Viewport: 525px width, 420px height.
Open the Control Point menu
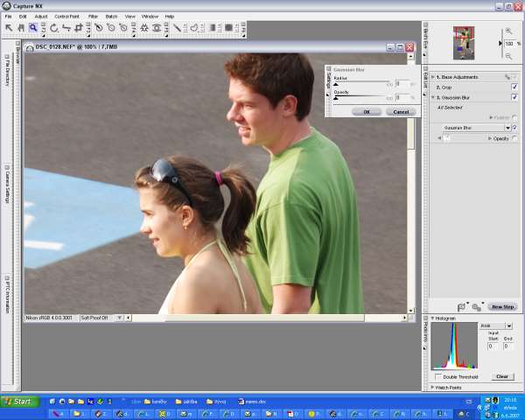[x=66, y=16]
